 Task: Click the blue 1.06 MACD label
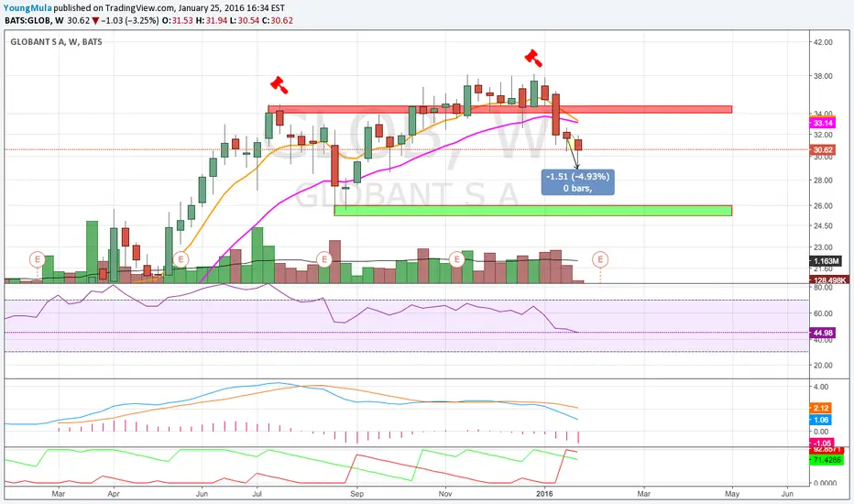coord(821,420)
